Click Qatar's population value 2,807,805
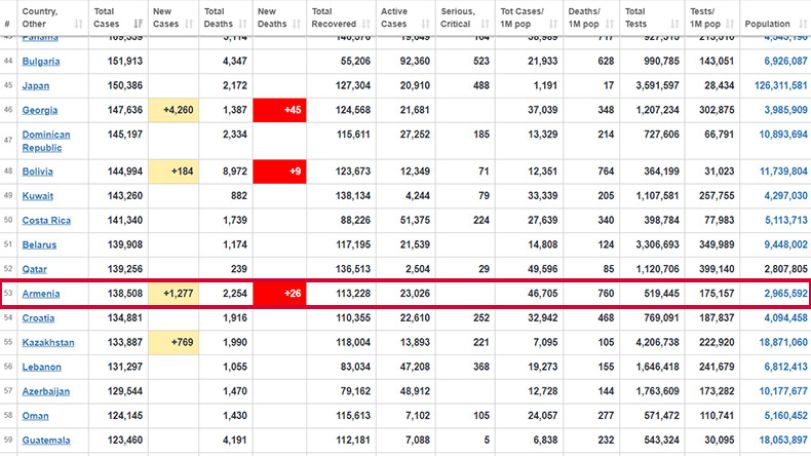This screenshot has width=811, height=456. (x=786, y=269)
